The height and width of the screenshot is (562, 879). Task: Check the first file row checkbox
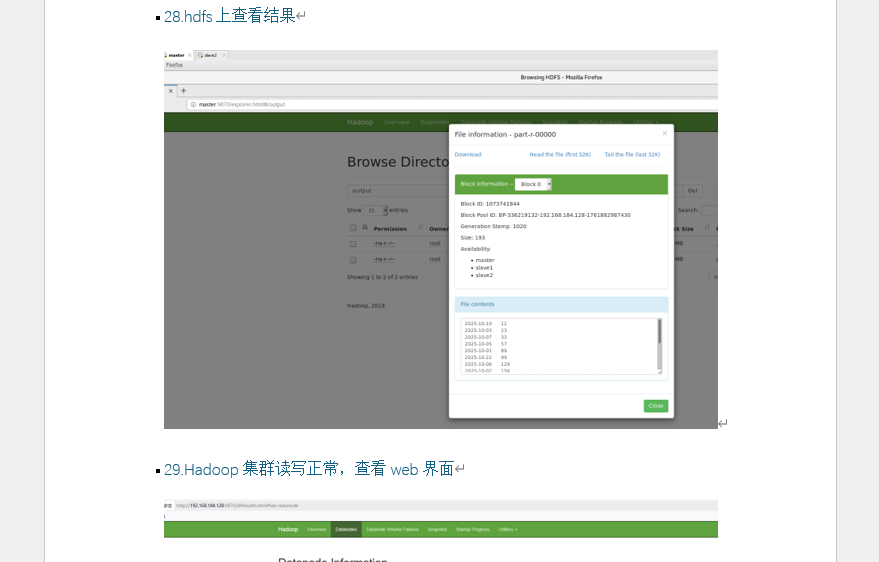click(x=353, y=243)
